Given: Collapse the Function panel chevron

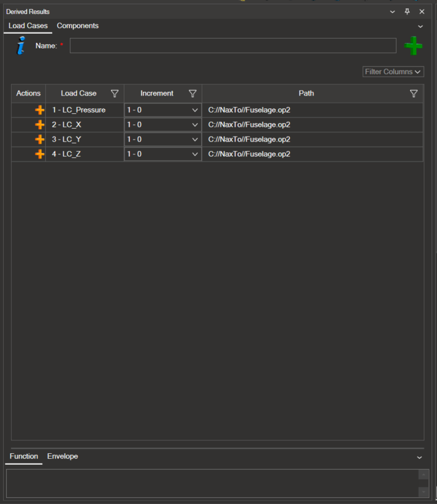Looking at the screenshot, I should (x=420, y=457).
